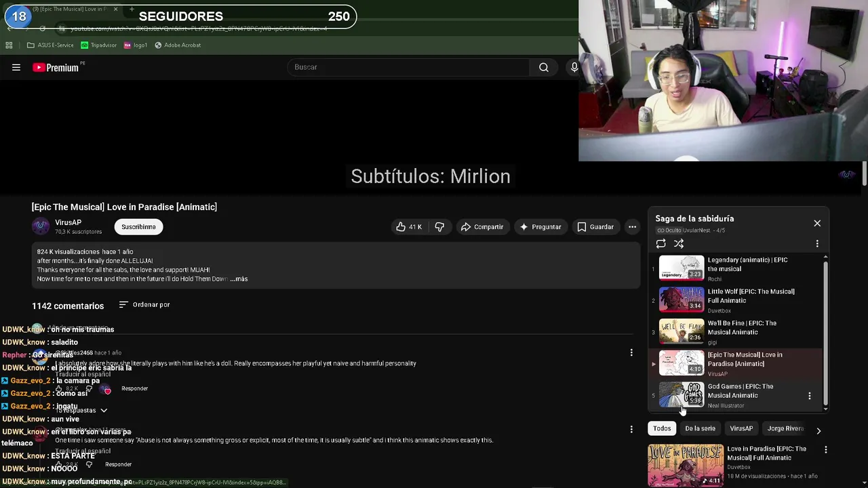Open the Ordenar por sort menu
Image resolution: width=868 pixels, height=488 pixels.
pyautogui.click(x=144, y=305)
